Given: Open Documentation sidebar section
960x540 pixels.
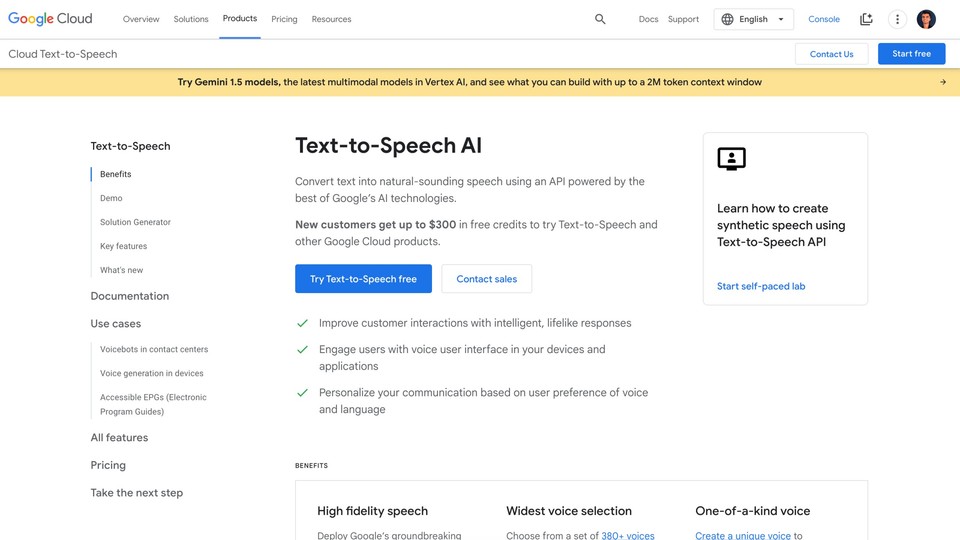Looking at the screenshot, I should (x=130, y=296).
